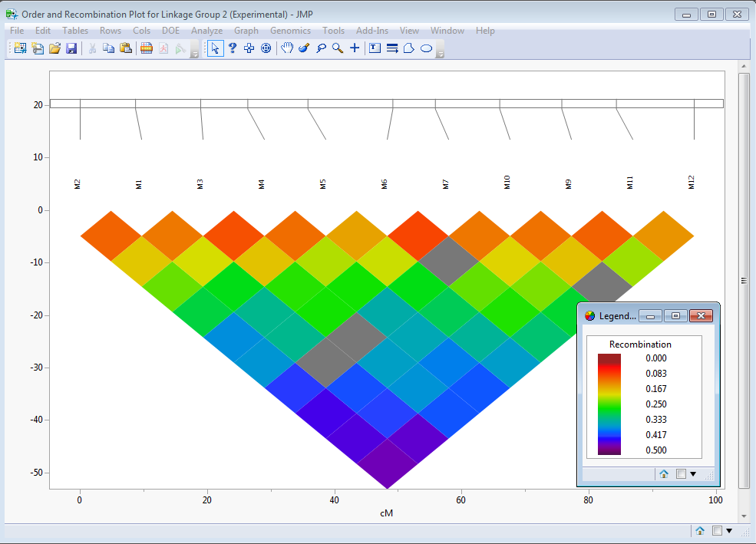Minimize the Legend window
The width and height of the screenshot is (756, 544).
650,316
